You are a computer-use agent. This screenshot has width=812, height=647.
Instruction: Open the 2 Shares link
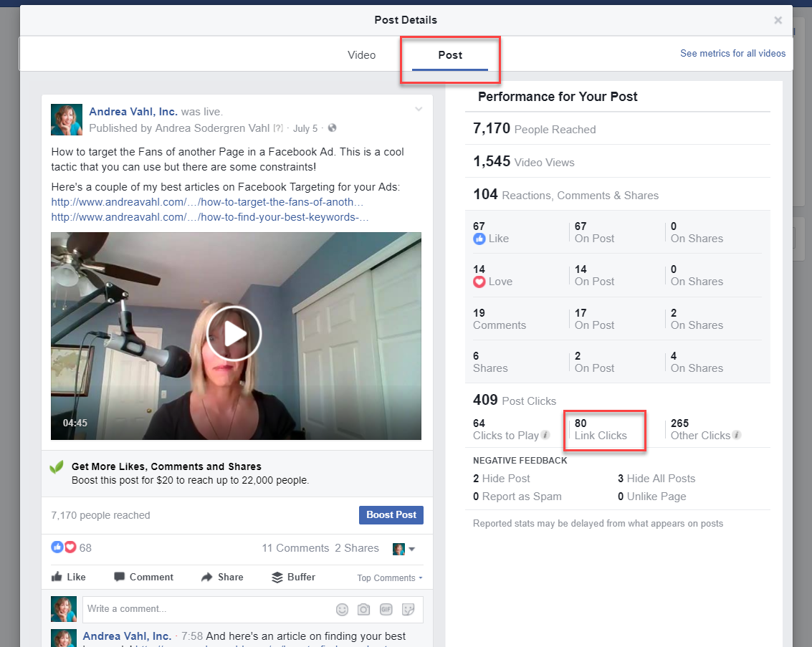[357, 548]
